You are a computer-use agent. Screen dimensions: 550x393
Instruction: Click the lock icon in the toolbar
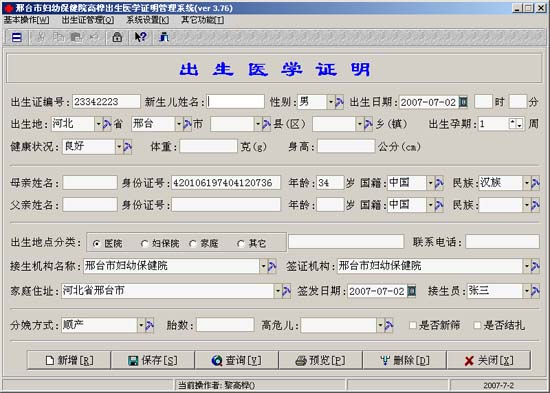[x=117, y=37]
